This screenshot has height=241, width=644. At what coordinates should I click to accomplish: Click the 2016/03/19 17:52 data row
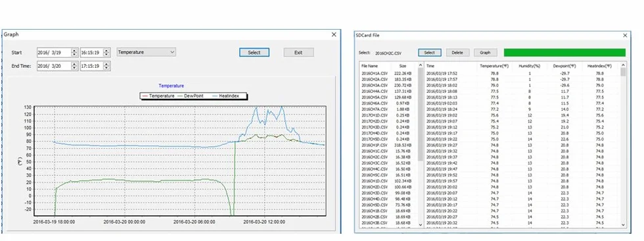[x=522, y=74]
